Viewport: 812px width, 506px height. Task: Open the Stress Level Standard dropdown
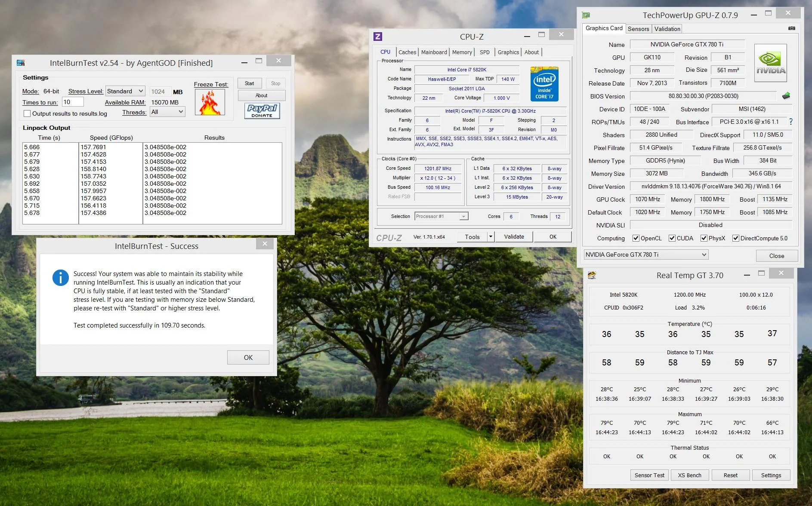[125, 91]
